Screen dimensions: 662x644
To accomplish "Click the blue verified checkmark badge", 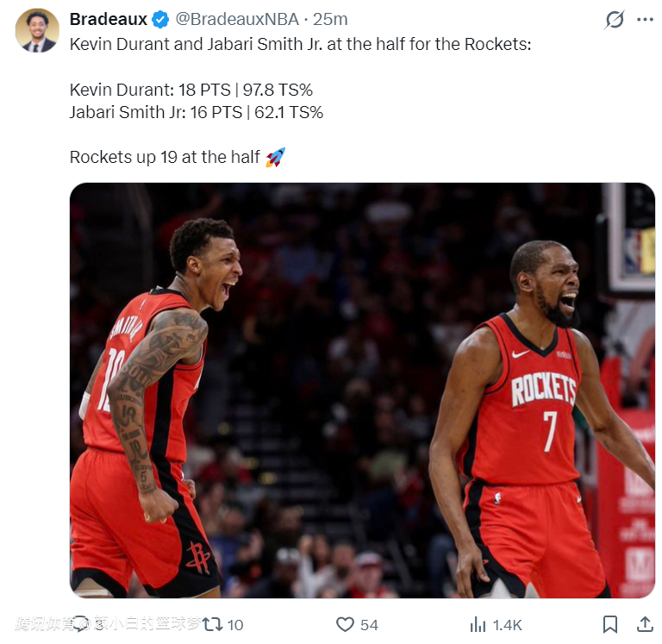I will 160,20.
